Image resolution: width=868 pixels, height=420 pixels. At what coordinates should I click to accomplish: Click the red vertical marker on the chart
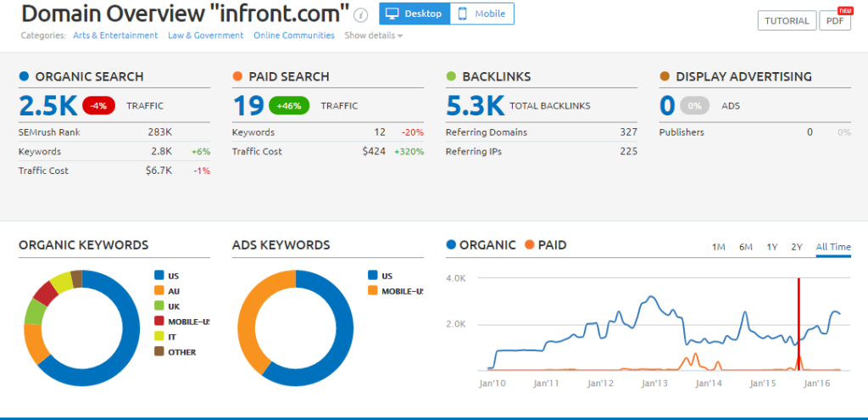[x=798, y=322]
